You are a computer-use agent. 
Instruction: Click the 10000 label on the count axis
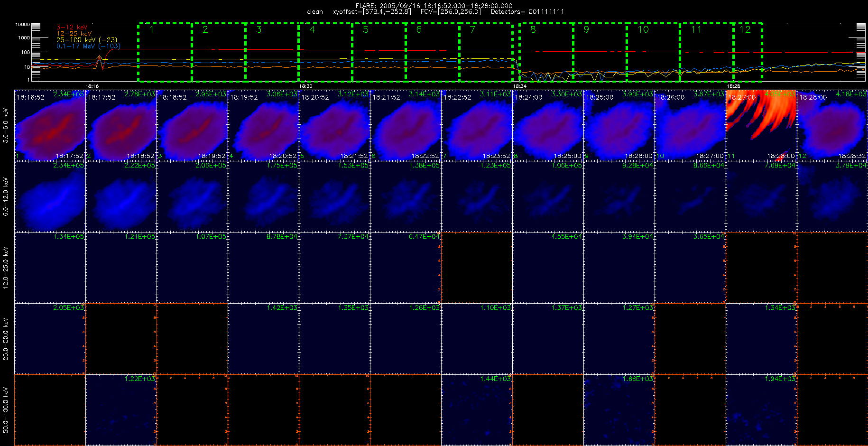[23, 25]
